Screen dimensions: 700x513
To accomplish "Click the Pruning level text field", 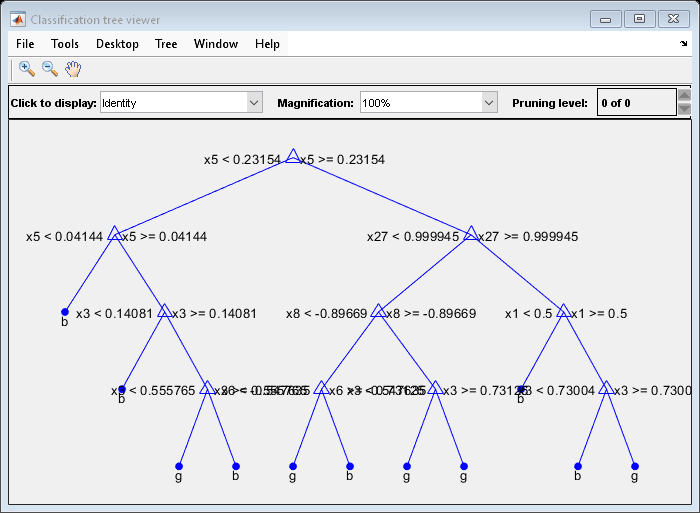I will pyautogui.click(x=636, y=103).
